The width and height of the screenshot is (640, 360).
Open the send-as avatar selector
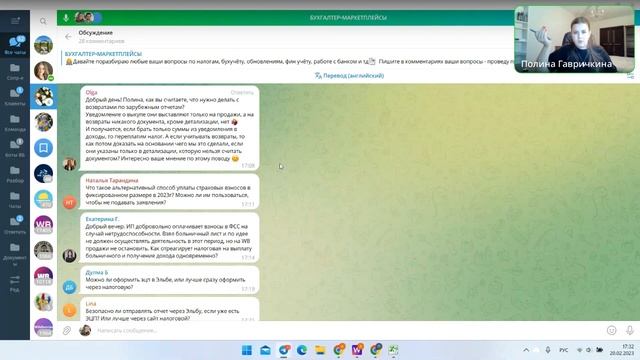tap(85, 330)
